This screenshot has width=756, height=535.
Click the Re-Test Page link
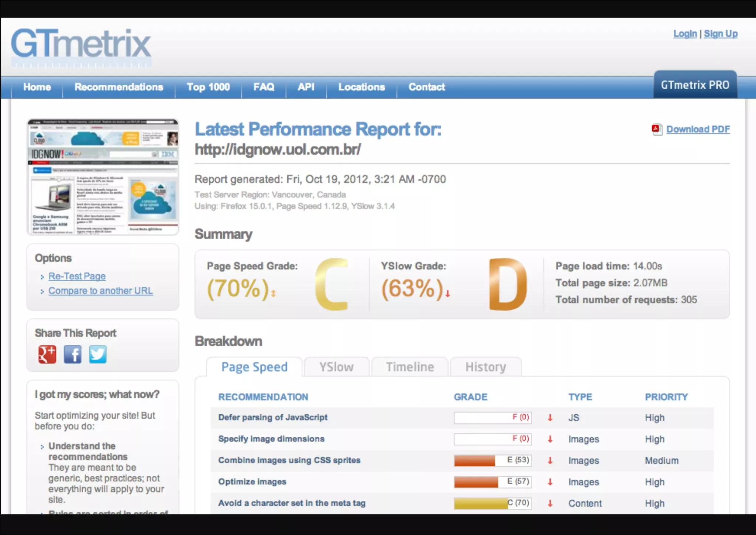coord(77,276)
